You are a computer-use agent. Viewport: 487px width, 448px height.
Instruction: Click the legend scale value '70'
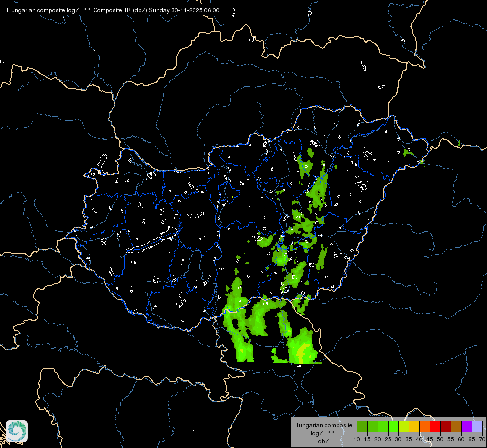(482, 440)
